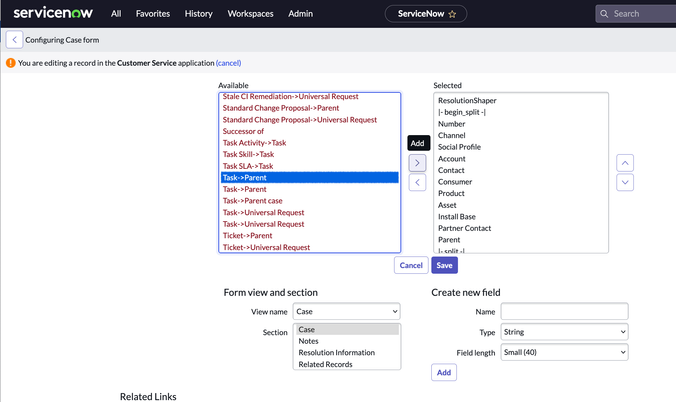Click the Cancel button beside Save

click(411, 265)
